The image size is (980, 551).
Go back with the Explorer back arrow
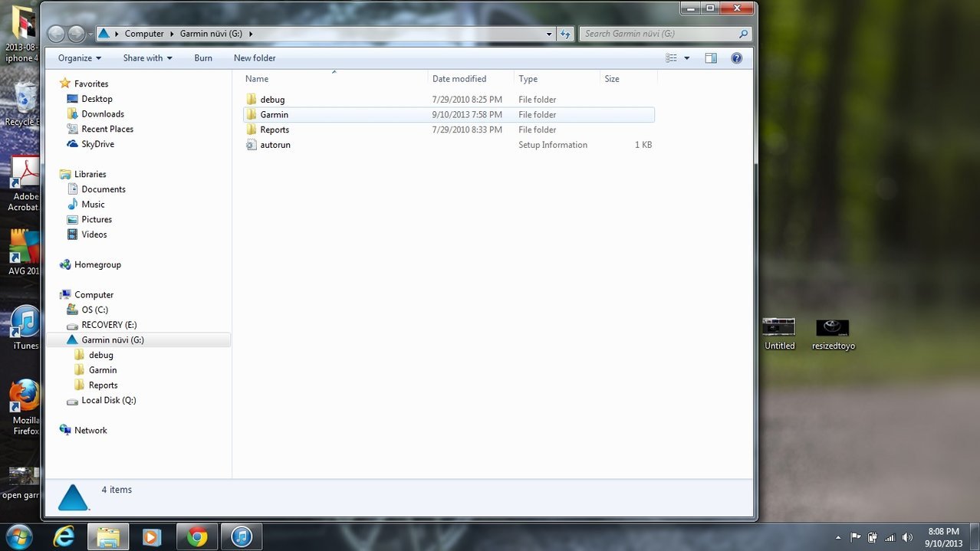pos(56,34)
